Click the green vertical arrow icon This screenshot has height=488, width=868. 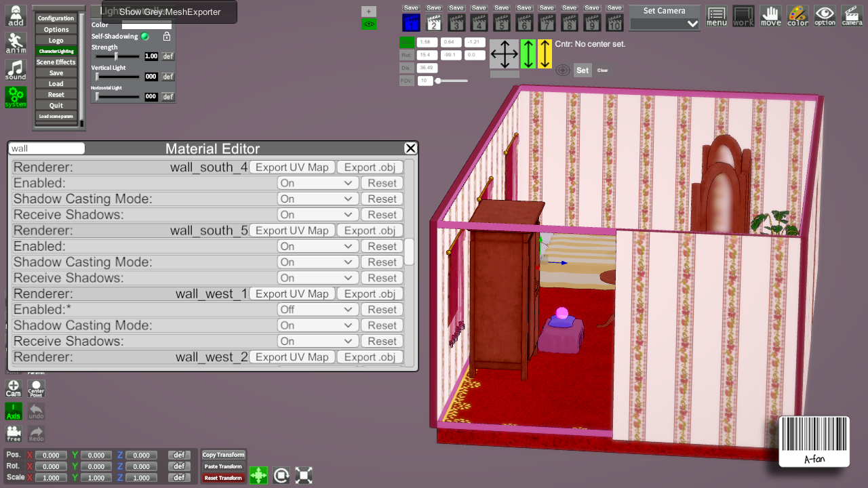(x=528, y=54)
